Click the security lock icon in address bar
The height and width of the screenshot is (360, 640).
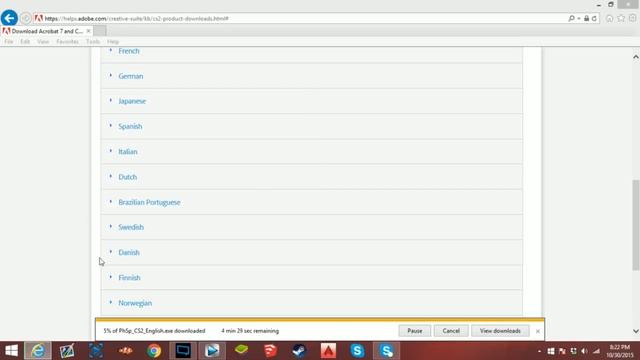[x=586, y=18]
